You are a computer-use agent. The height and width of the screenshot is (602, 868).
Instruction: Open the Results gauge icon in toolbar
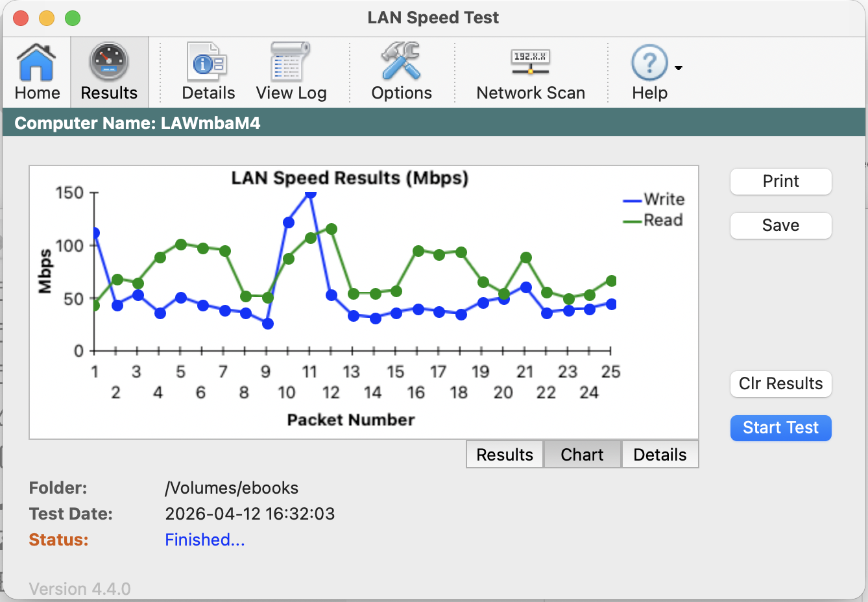109,63
